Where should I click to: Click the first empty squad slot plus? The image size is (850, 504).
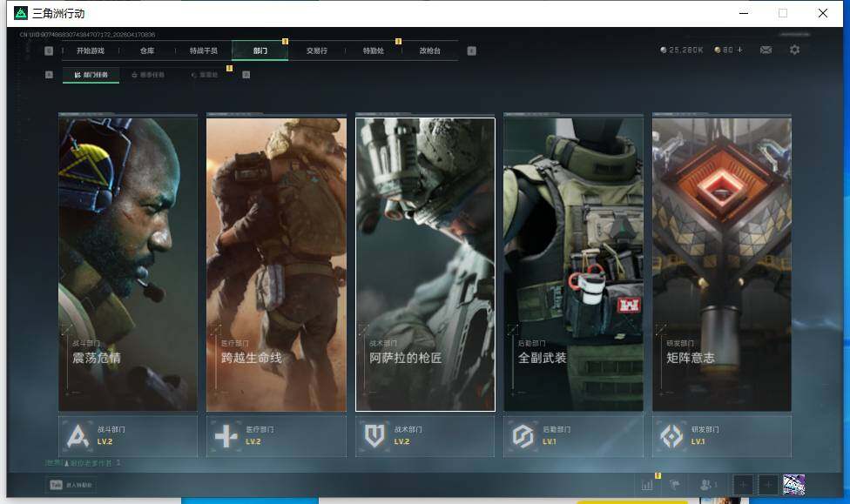click(x=743, y=485)
